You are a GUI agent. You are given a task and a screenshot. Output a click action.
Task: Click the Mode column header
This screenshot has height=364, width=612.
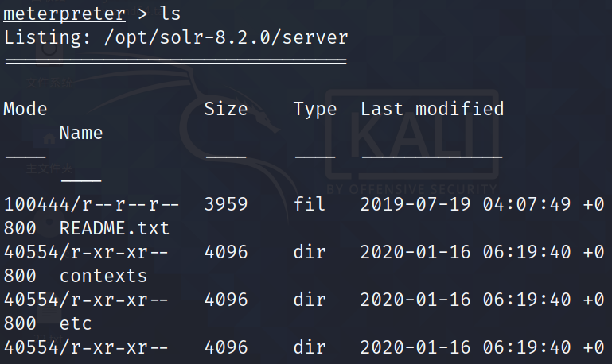(25, 109)
